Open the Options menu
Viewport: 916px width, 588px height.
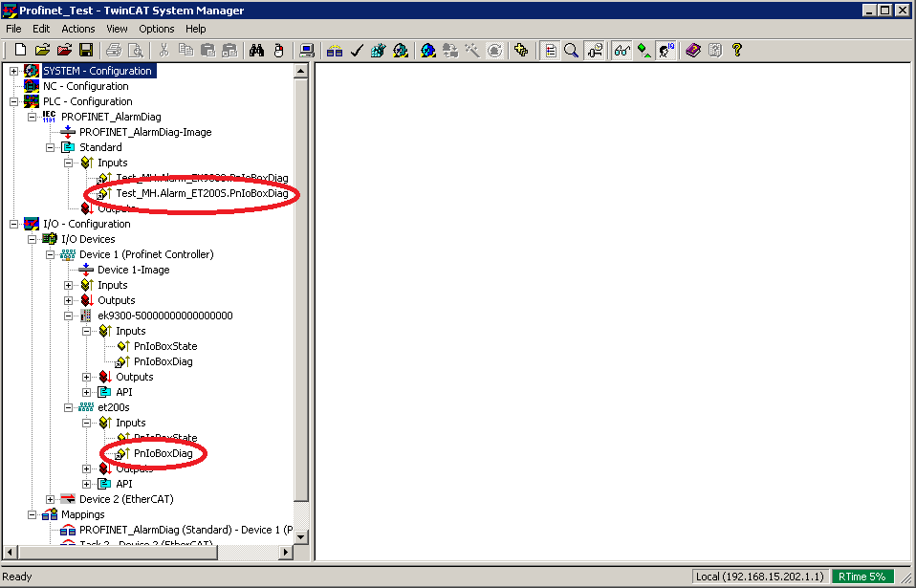(x=157, y=29)
